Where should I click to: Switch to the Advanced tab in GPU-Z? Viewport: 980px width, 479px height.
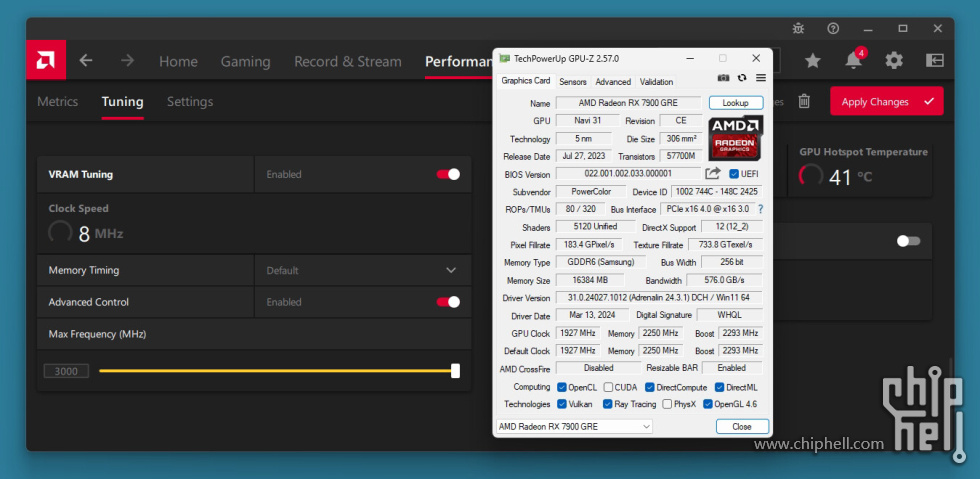[613, 82]
